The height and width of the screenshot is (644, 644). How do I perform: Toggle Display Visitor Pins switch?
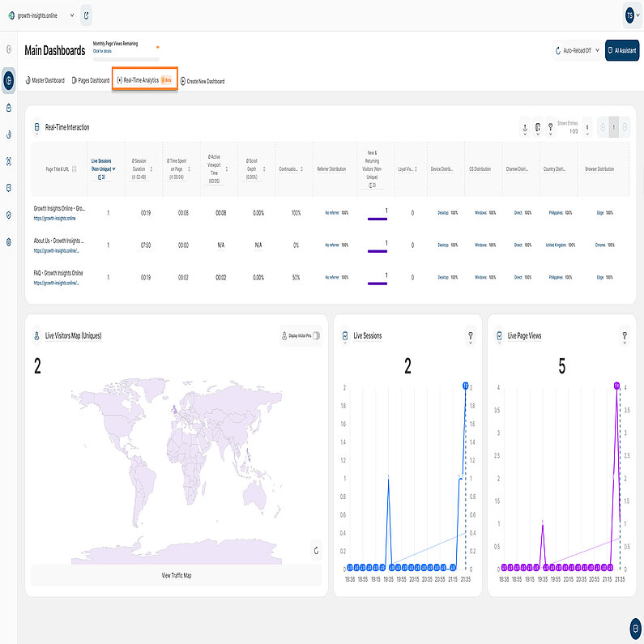(316, 336)
